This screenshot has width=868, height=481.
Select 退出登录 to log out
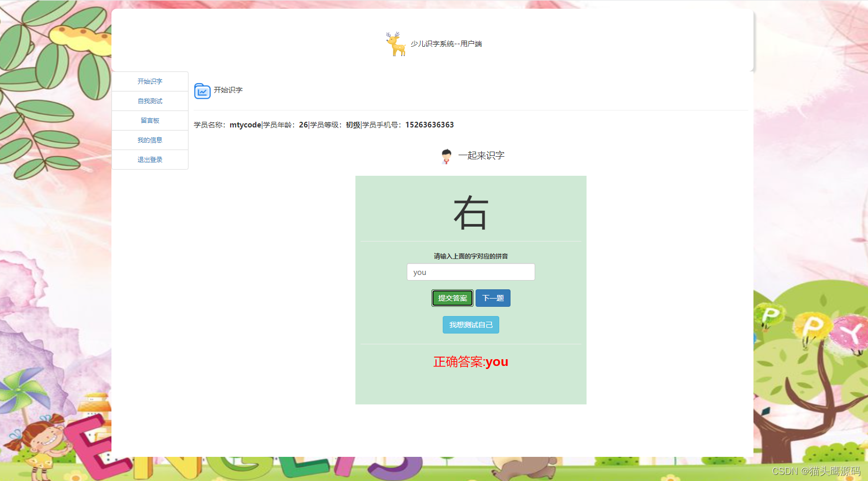pos(150,160)
